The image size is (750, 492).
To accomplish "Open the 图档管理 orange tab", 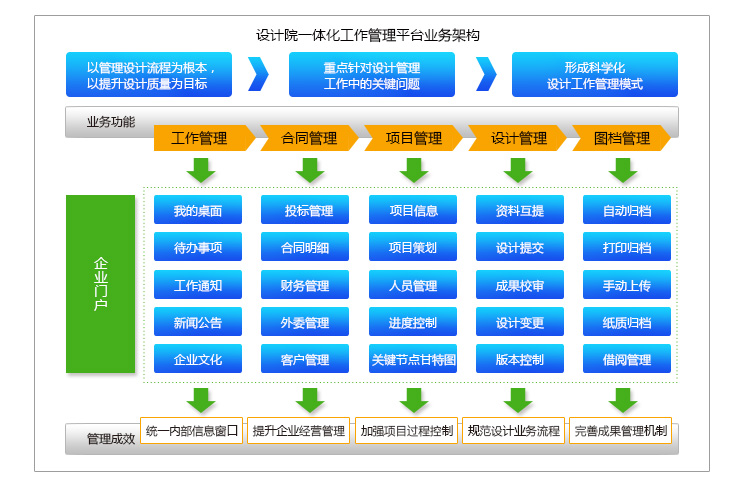I will [622, 138].
